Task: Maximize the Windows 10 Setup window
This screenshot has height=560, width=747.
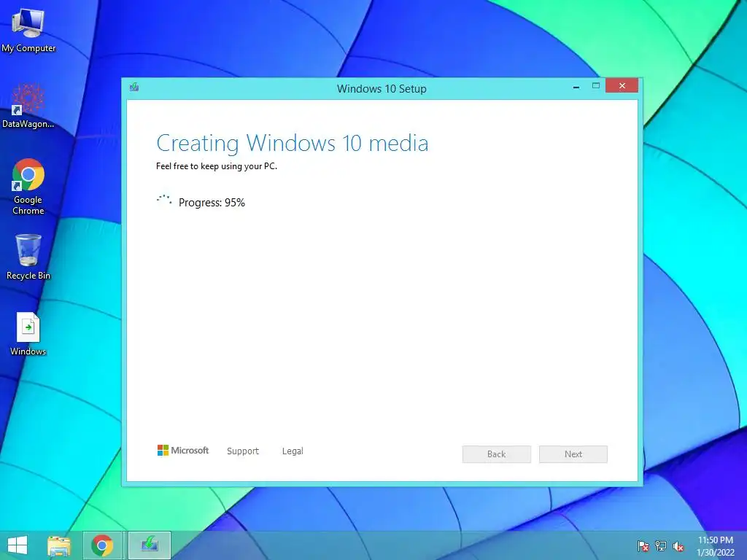Action: pyautogui.click(x=595, y=86)
